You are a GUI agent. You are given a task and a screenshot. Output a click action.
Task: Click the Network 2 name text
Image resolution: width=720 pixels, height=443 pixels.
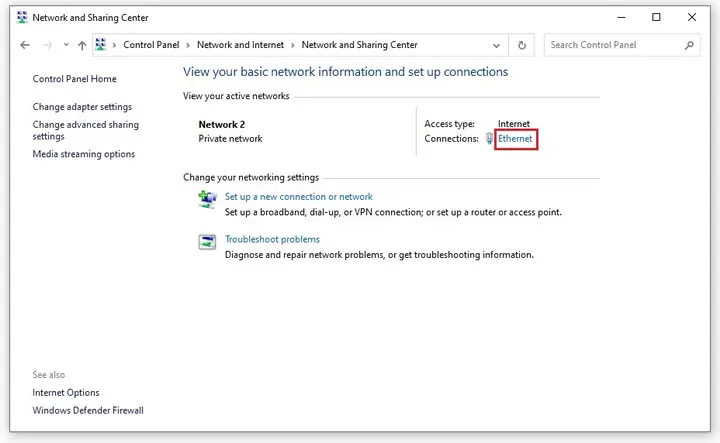222,124
